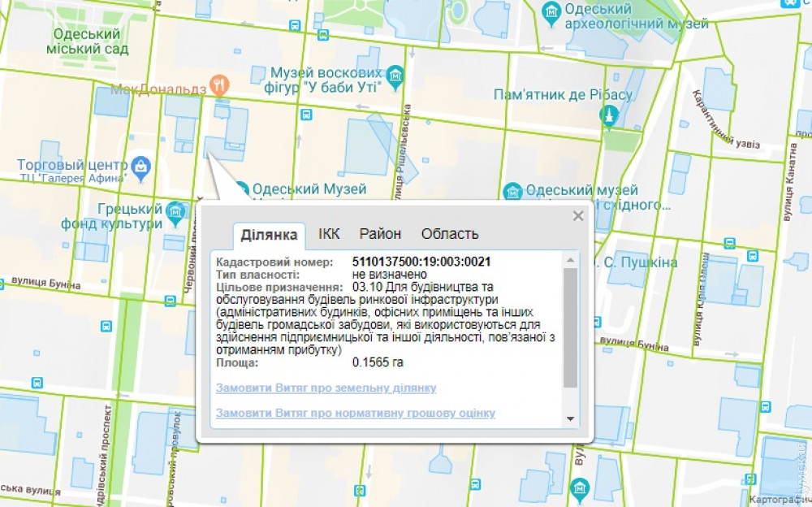
Task: Click the Галерея Афина shopping center icon
Action: (142, 168)
